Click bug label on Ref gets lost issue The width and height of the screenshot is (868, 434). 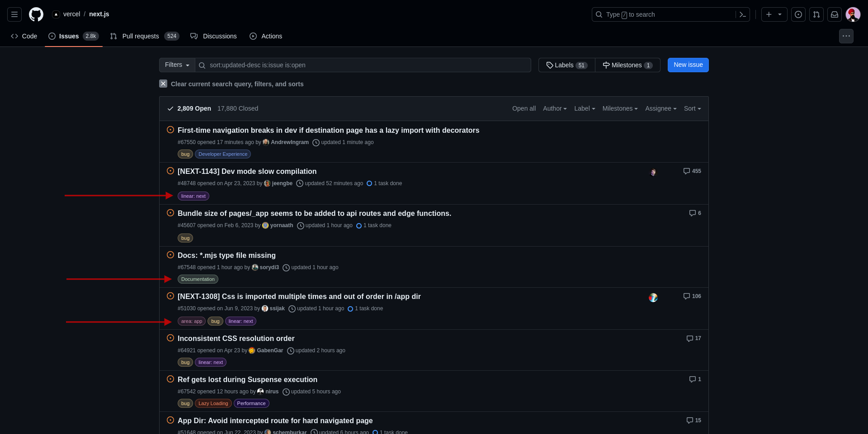[185, 403]
